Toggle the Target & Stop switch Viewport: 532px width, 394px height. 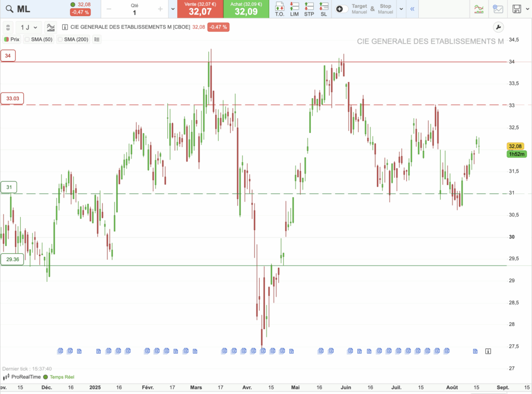(342, 9)
